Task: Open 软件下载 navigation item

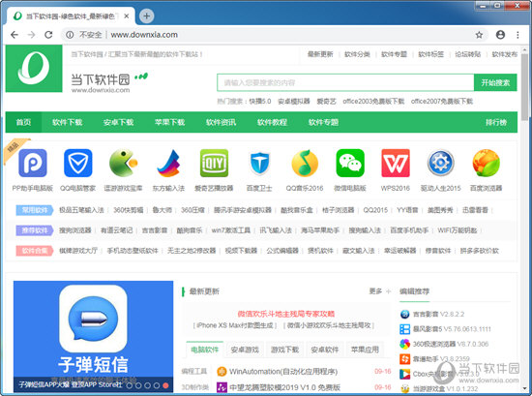Action: 67,122
